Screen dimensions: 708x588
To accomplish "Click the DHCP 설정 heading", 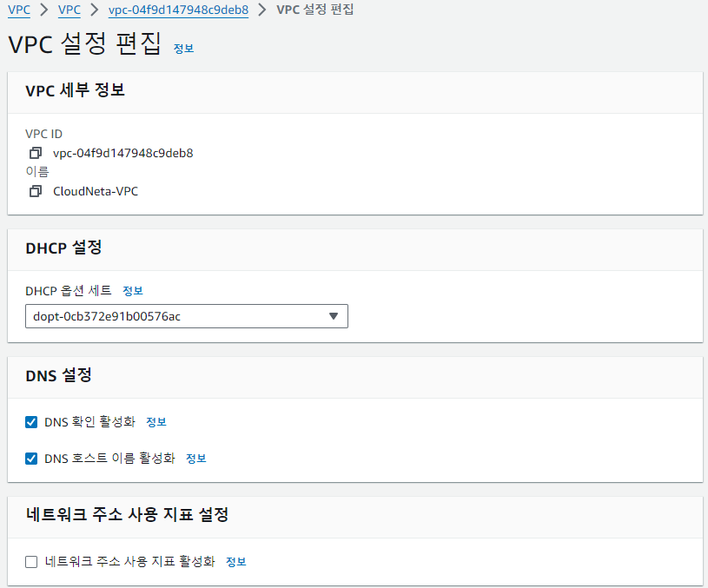I will coord(63,248).
